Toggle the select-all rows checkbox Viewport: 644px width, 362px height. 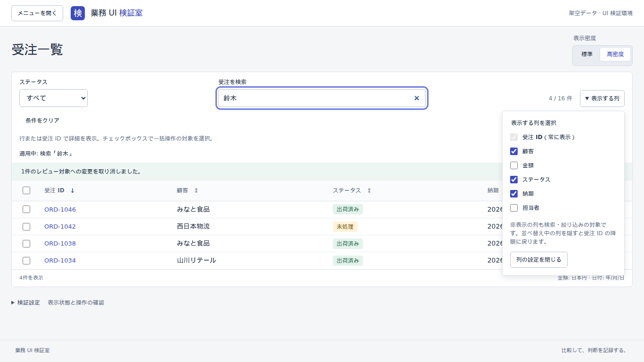click(x=26, y=190)
